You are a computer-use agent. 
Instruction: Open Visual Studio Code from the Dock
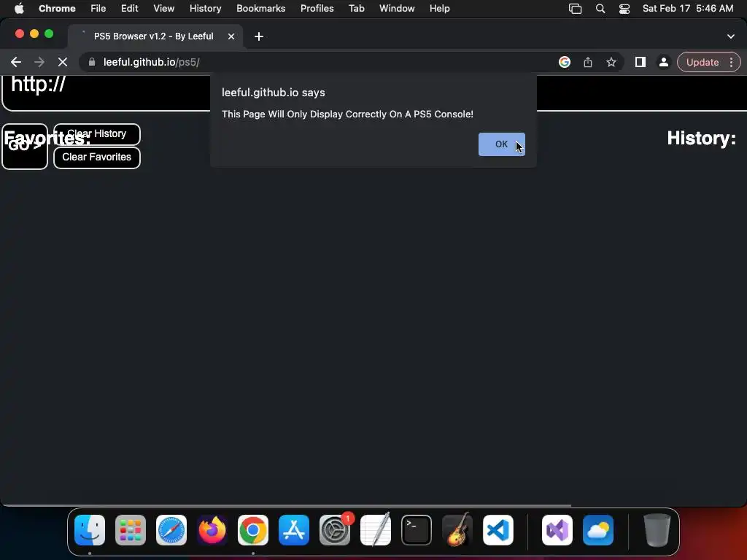[x=498, y=530]
